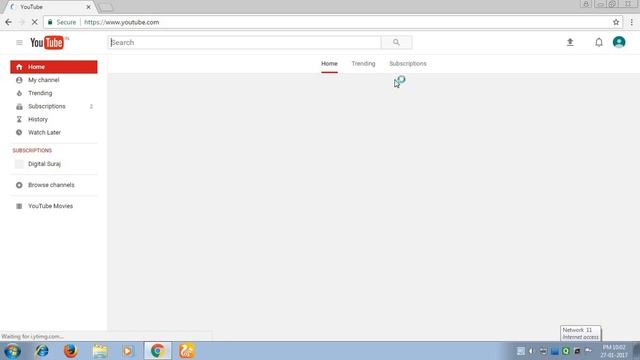The image size is (640, 360).
Task: Click the SUBSCRIPTIONS section heading
Action: pos(32,151)
